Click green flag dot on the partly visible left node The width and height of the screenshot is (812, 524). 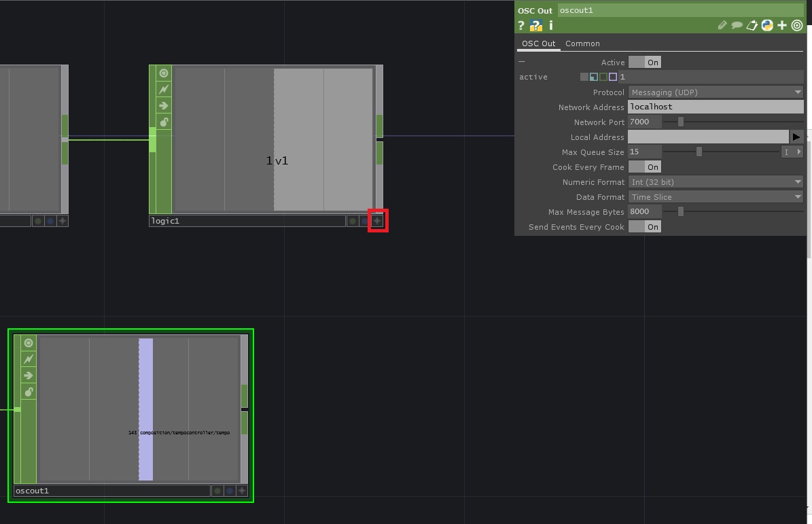pos(38,221)
